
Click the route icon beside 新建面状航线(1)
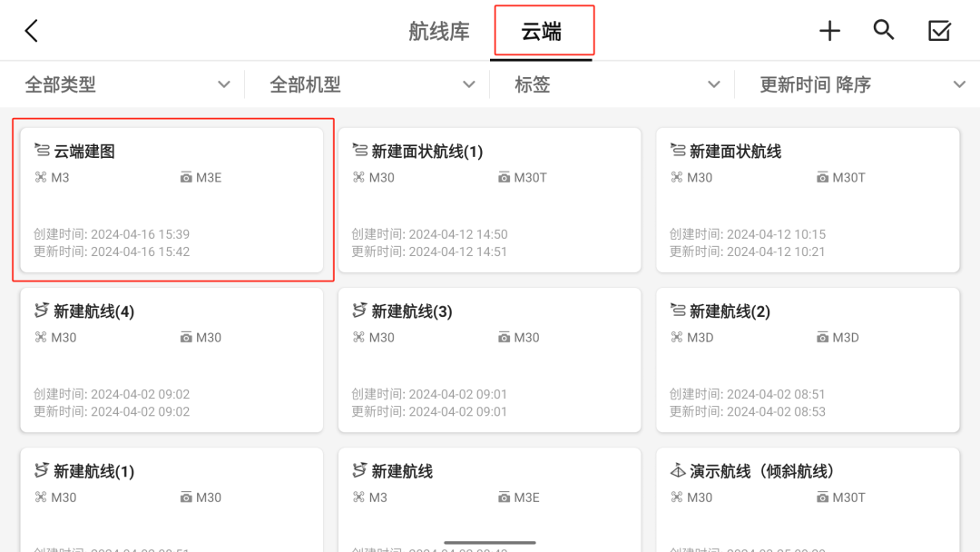360,150
